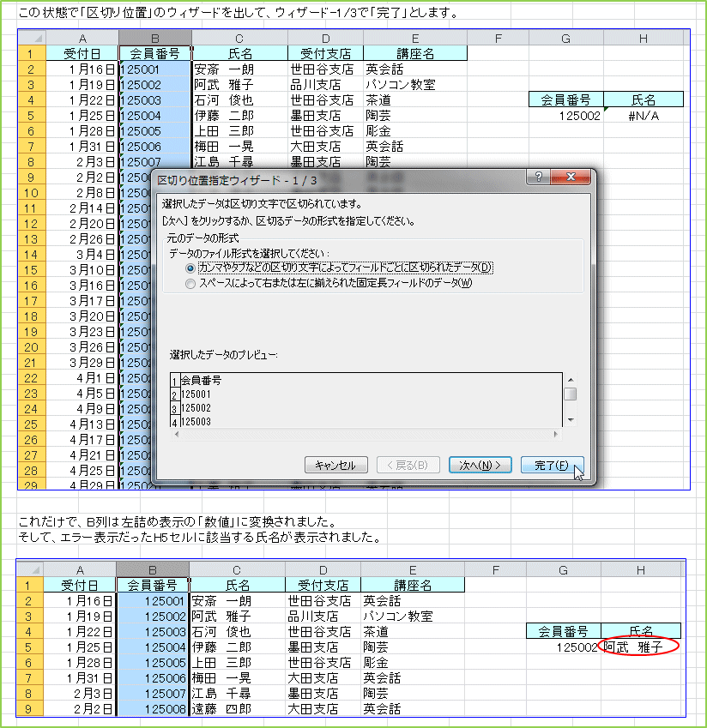Click cell 125008 in lower sheet
Screen dimensions: 707x728
(x=153, y=708)
